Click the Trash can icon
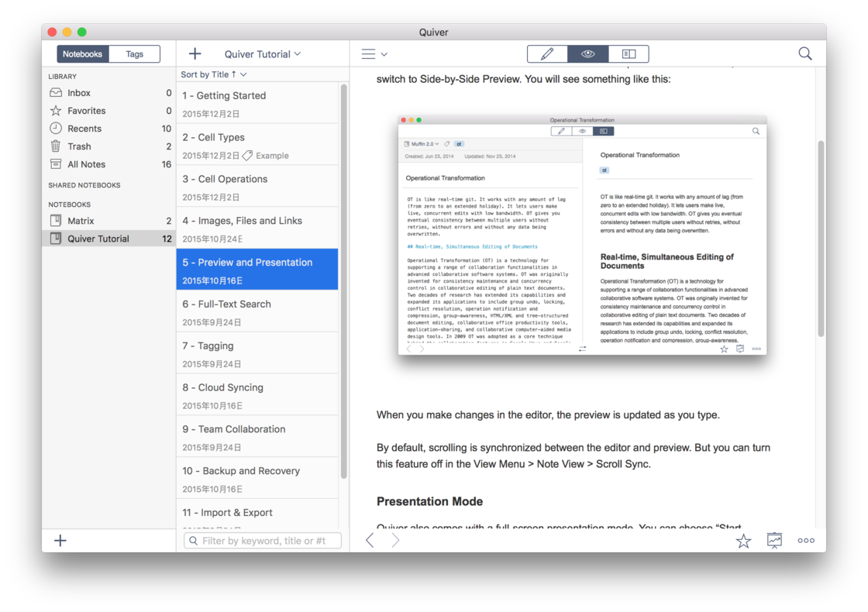This screenshot has width=868, height=612. tap(56, 146)
